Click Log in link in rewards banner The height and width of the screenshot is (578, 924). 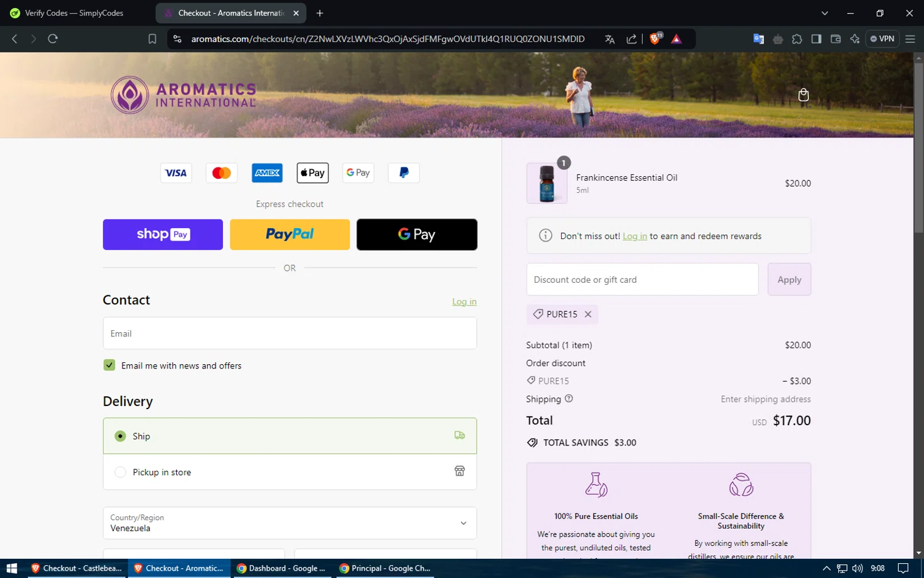(634, 236)
